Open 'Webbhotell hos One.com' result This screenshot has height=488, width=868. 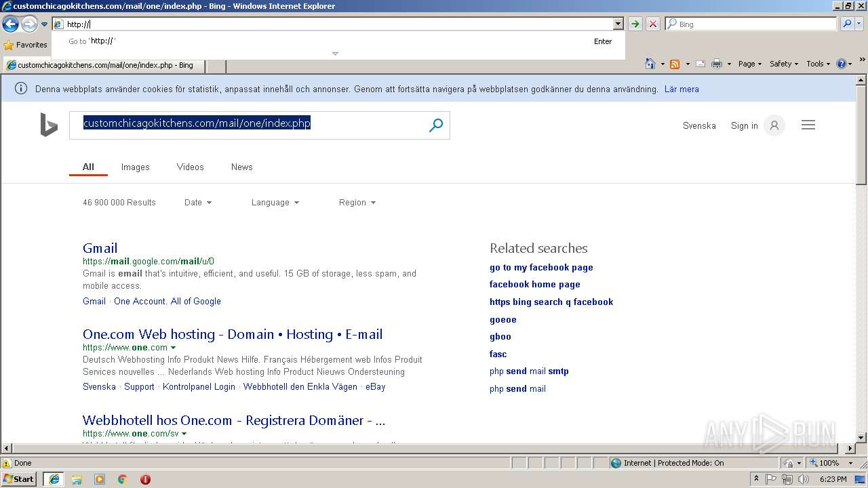coord(234,420)
